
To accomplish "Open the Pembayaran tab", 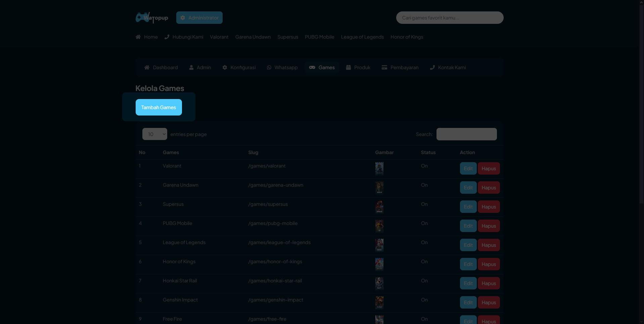I will pos(400,67).
